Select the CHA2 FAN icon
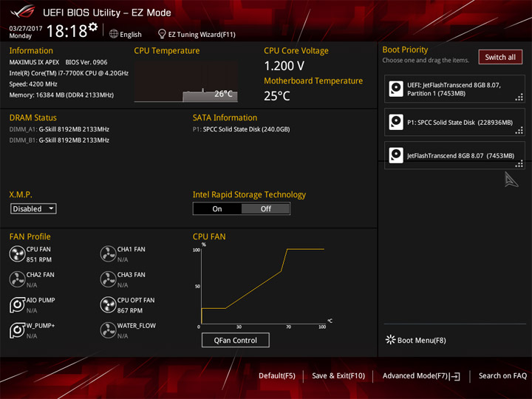The width and height of the screenshot is (532, 399). [17, 279]
